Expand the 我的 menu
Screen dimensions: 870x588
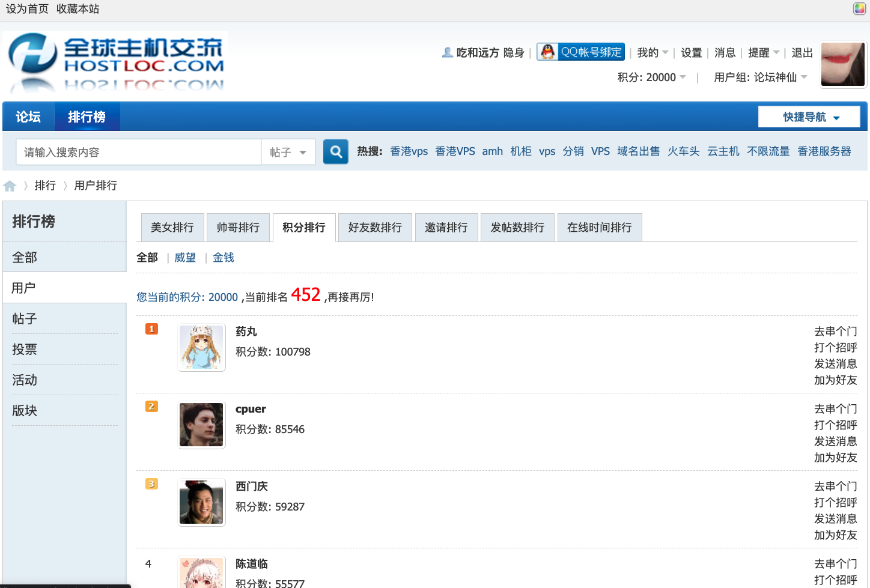[x=652, y=53]
